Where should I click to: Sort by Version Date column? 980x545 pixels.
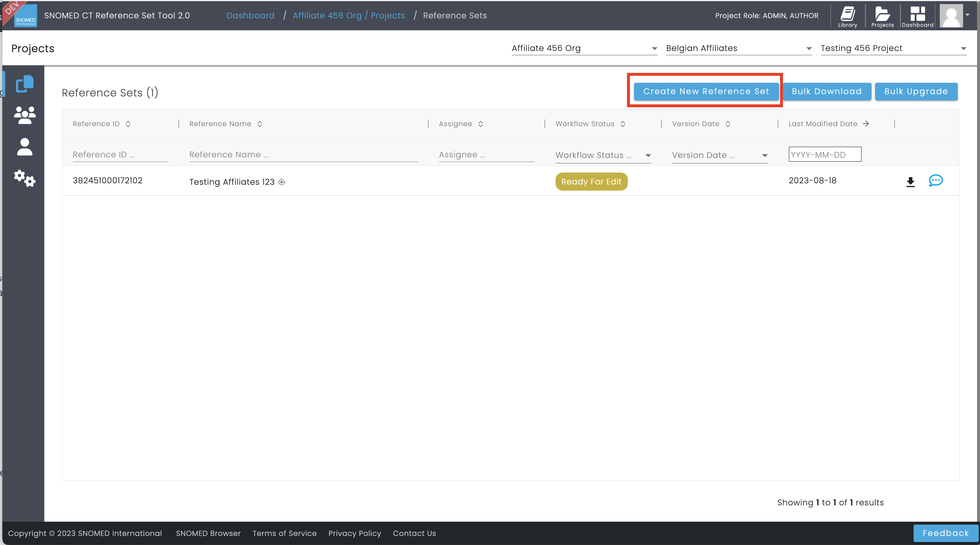click(x=727, y=124)
